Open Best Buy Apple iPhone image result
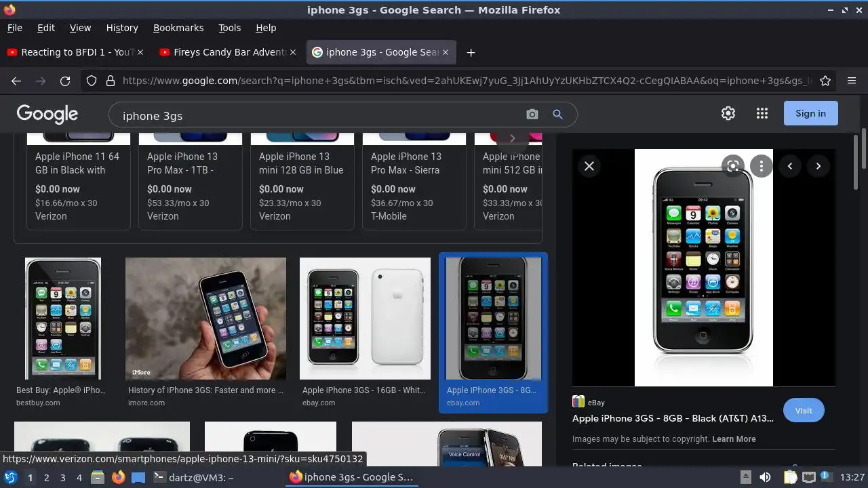 tap(63, 319)
